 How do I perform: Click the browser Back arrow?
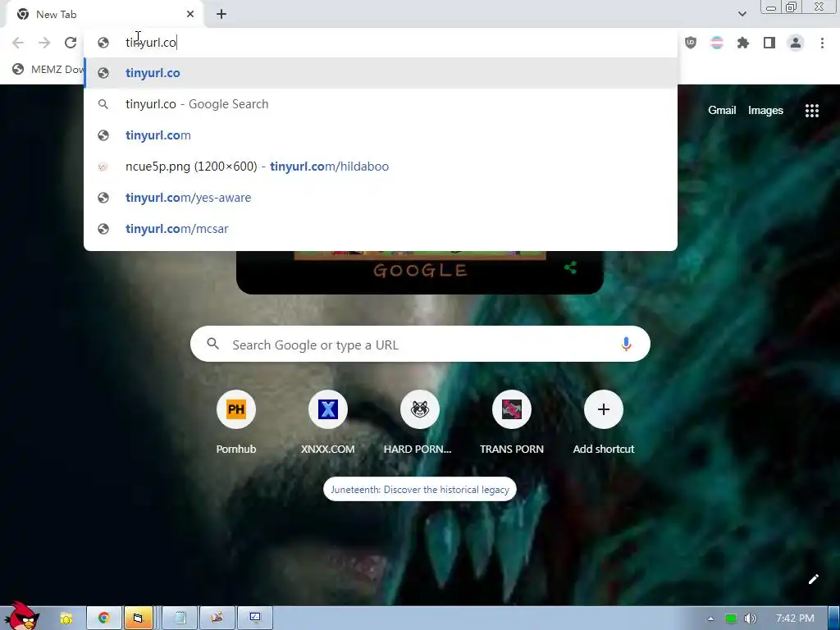pyautogui.click(x=18, y=43)
